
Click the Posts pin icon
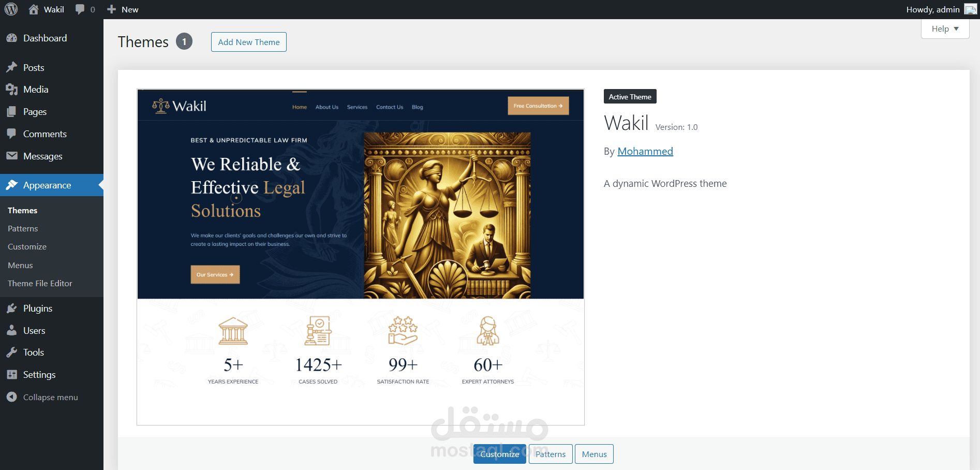(12, 67)
